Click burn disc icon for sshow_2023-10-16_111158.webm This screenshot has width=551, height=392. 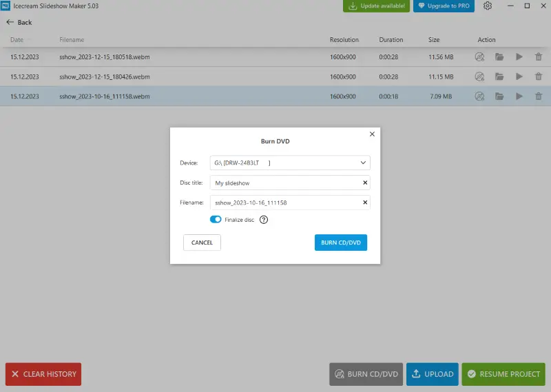[x=479, y=96]
